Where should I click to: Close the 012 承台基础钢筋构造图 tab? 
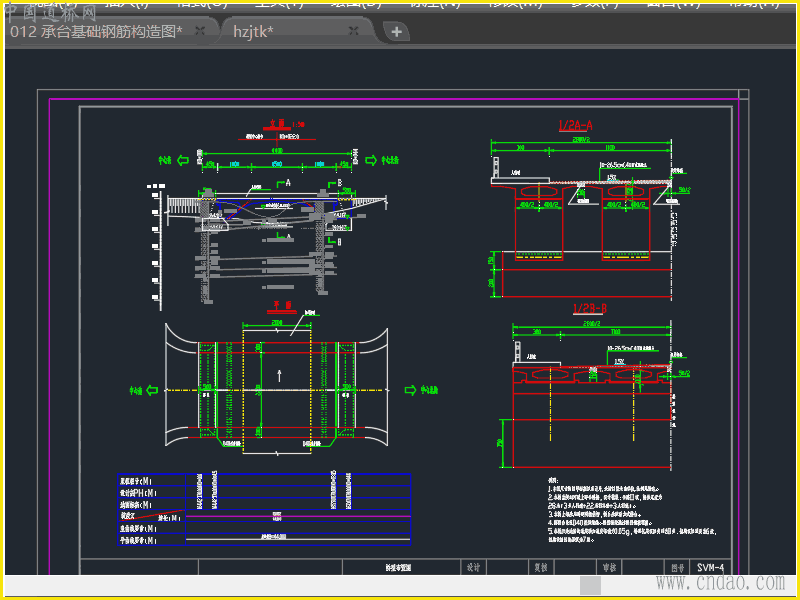[x=200, y=31]
